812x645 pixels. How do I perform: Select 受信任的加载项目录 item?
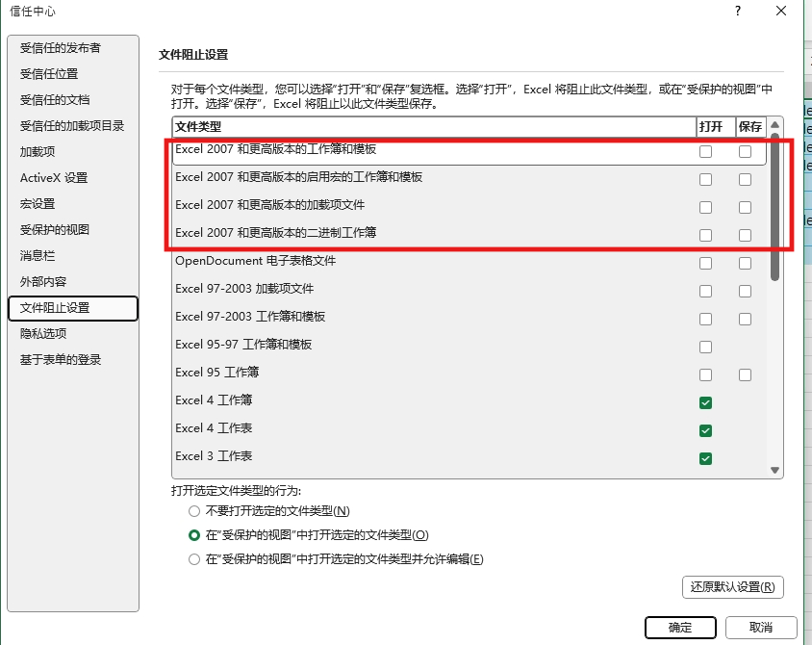click(x=72, y=126)
